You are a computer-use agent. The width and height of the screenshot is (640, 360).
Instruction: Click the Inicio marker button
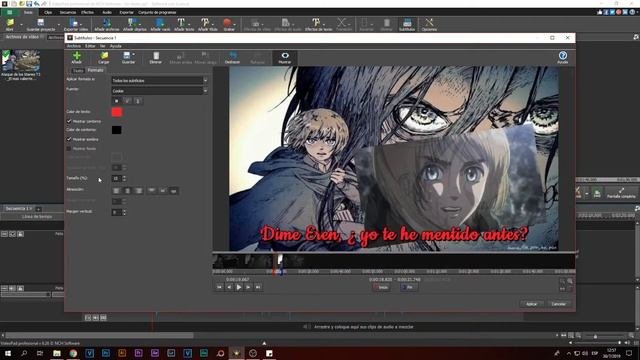[381, 287]
